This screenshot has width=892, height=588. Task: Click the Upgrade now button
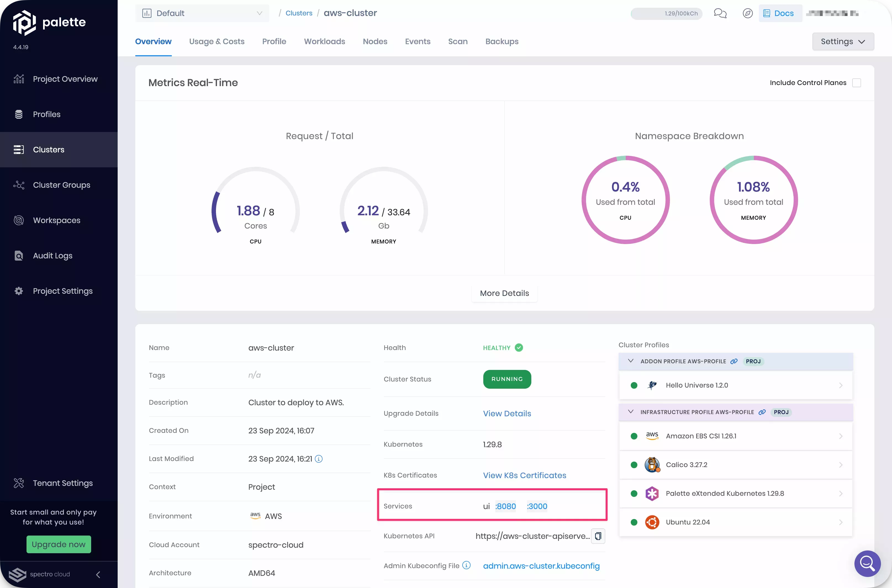[59, 544]
